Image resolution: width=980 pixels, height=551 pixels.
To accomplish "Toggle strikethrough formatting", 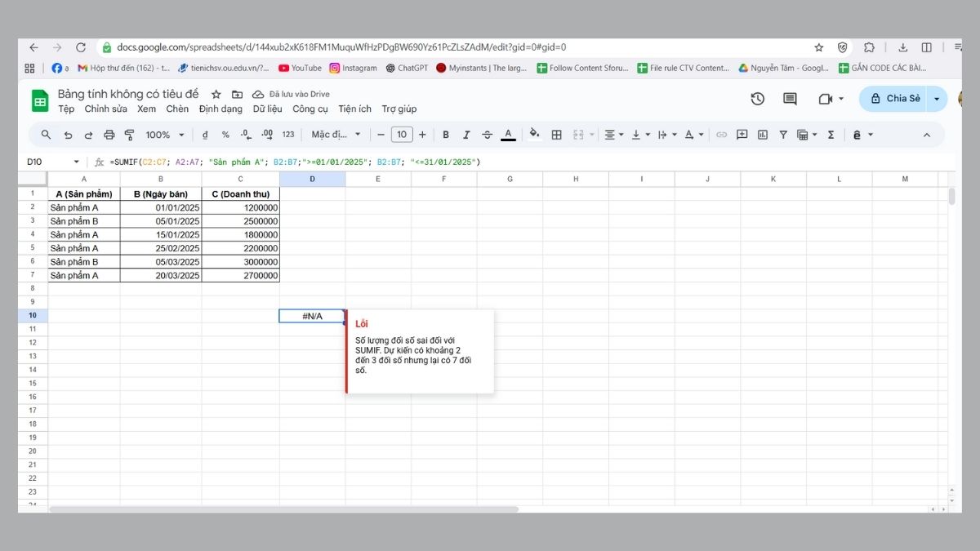I will point(488,135).
